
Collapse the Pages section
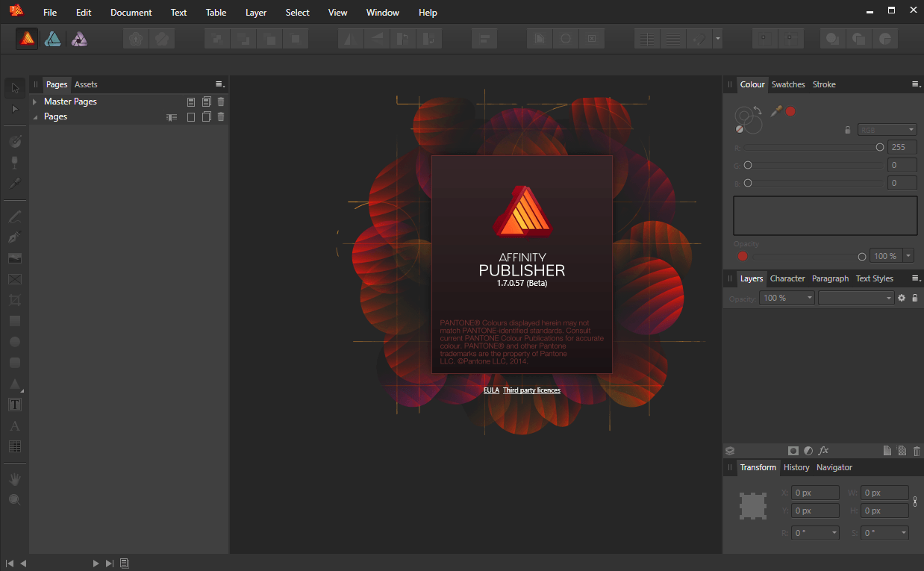35,116
